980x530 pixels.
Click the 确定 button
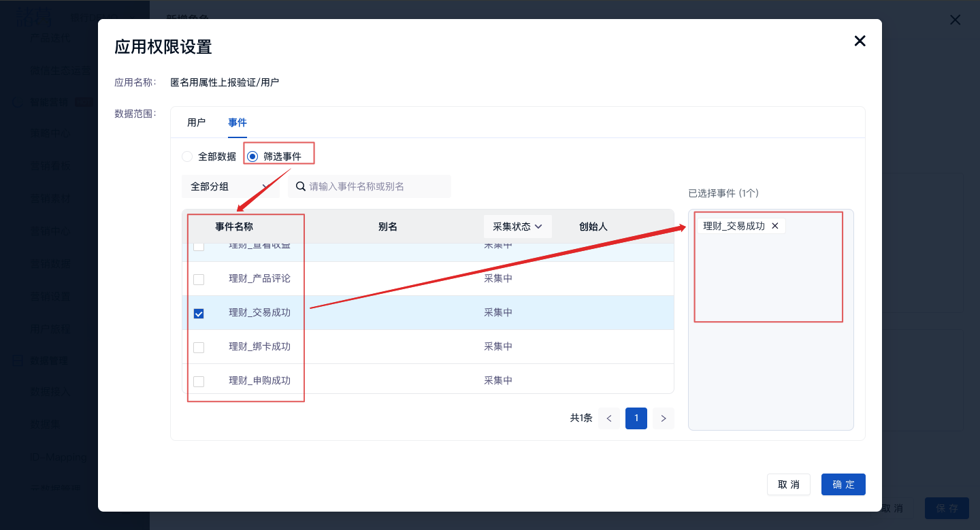(x=843, y=484)
